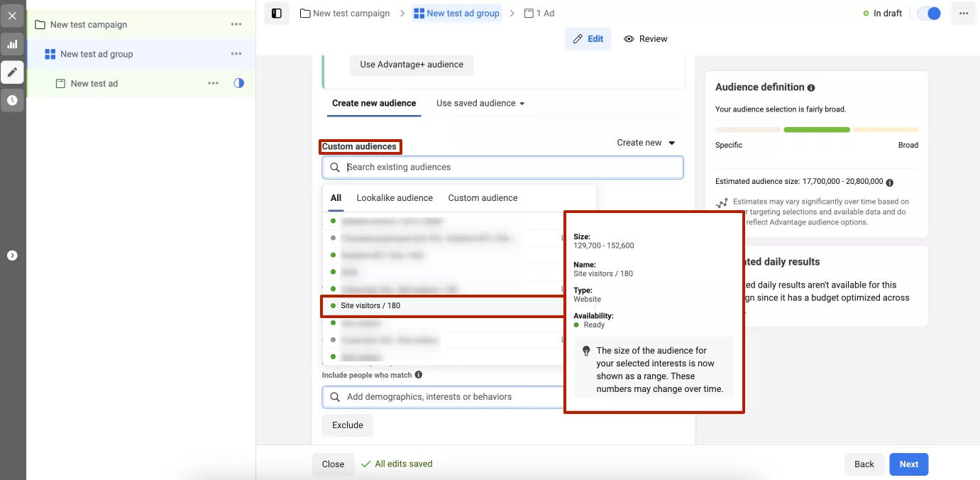Click info icon beside Audience definition
The height and width of the screenshot is (480, 980).
[811, 88]
